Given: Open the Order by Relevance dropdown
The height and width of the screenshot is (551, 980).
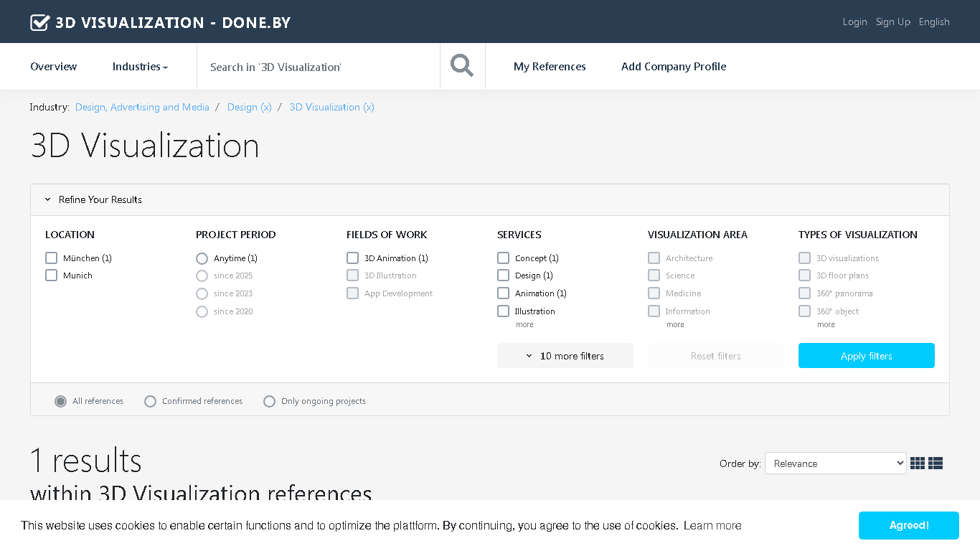Looking at the screenshot, I should [836, 463].
